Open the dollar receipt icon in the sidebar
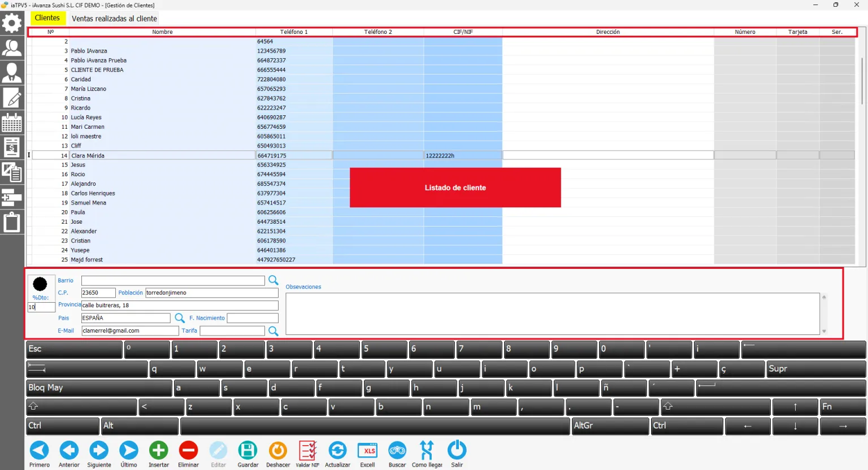 coord(12,147)
